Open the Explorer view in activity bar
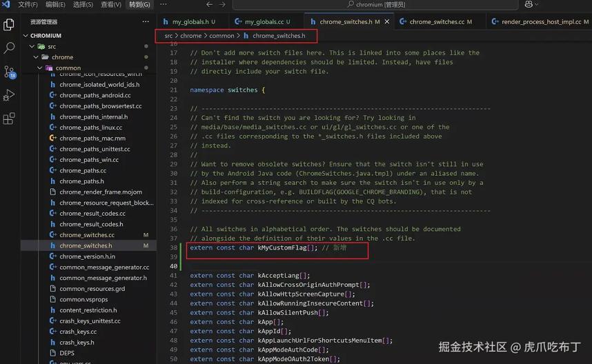 point(9,25)
